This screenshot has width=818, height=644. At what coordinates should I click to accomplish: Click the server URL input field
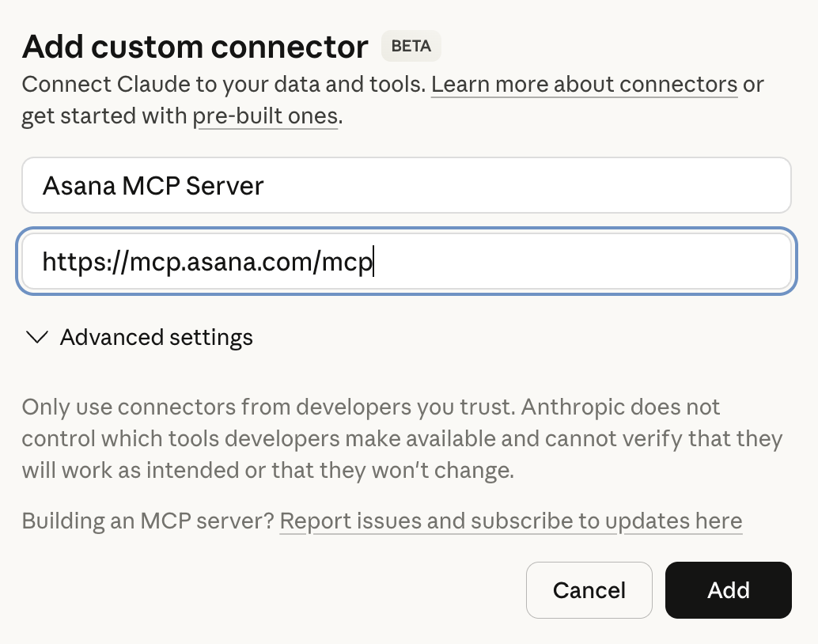[406, 261]
